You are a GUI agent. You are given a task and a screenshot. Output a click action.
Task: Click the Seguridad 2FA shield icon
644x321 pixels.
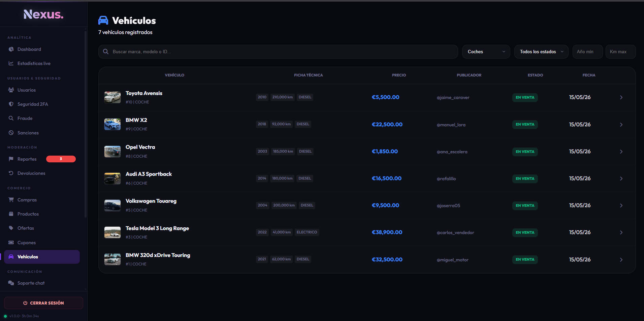(x=11, y=104)
